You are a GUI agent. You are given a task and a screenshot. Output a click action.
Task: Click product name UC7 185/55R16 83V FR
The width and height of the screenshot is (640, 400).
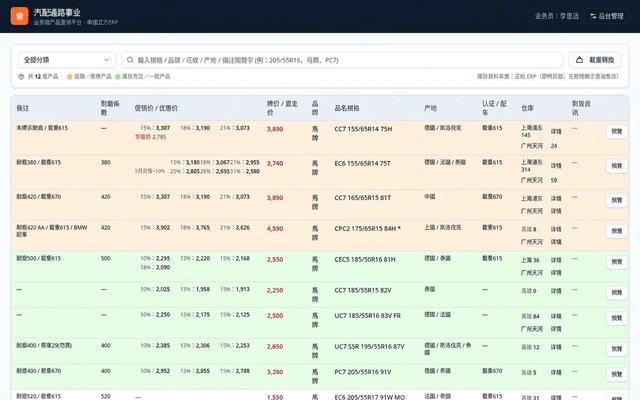coord(367,316)
